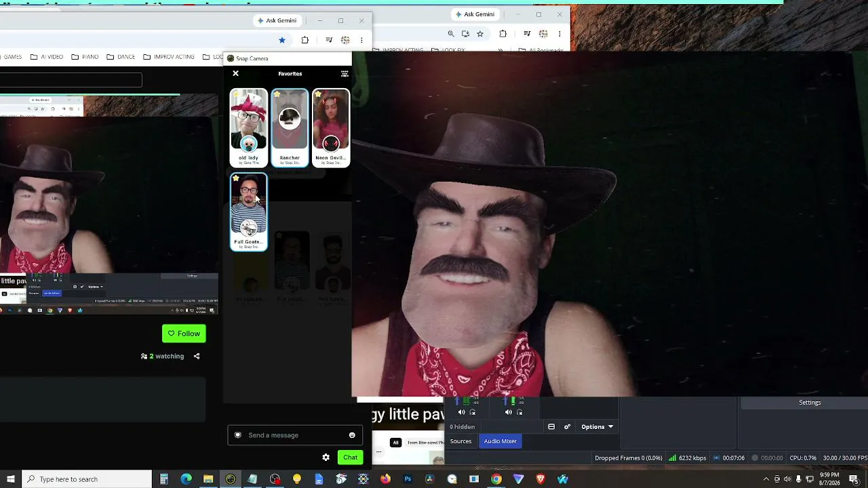The width and height of the screenshot is (868, 488).
Task: Open Extensions puzzle icon in rear Chrome
Action: coord(503,34)
